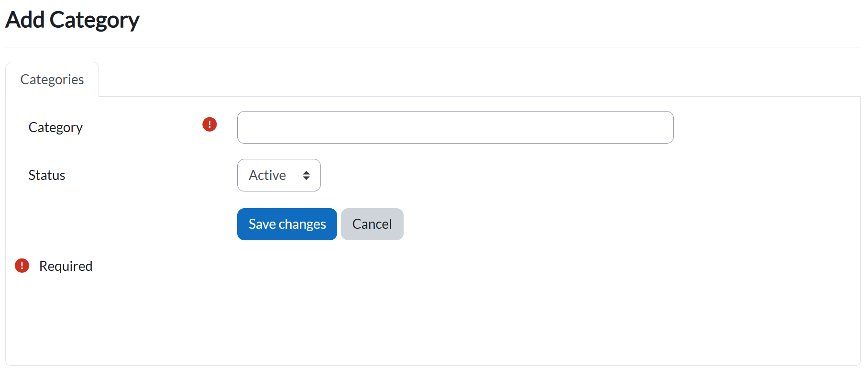Click the red exclamation icon next to Required
This screenshot has width=868, height=370.
pyautogui.click(x=22, y=266)
